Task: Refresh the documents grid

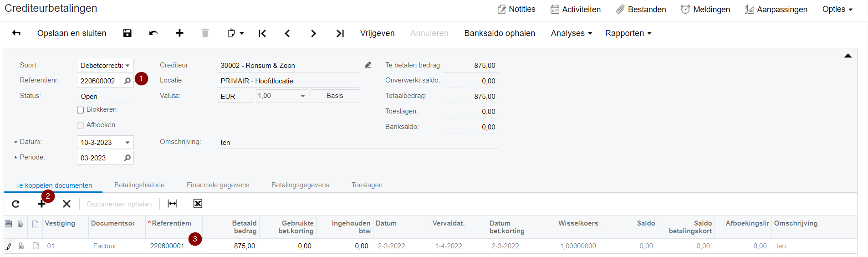Action: 15,204
